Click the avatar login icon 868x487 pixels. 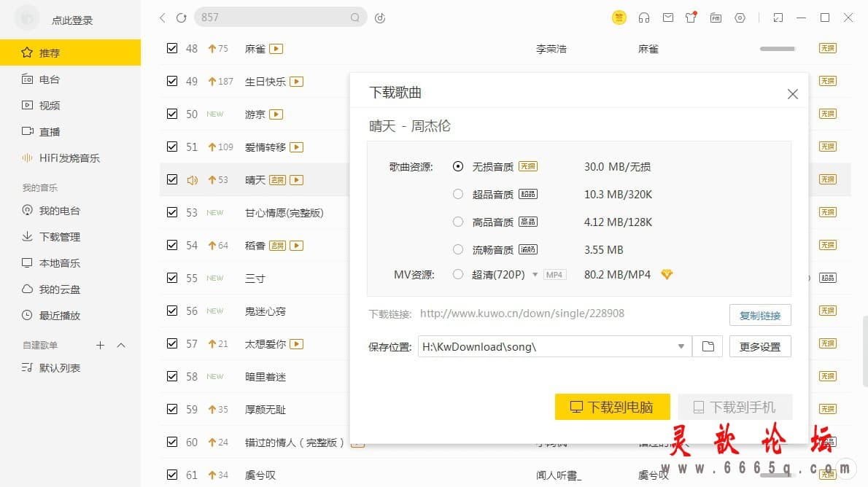(26, 19)
